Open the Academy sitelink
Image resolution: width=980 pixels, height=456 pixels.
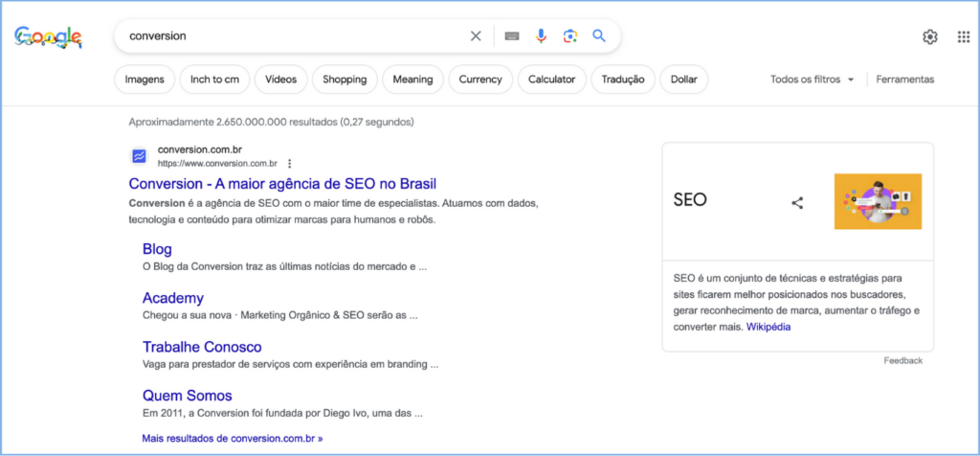click(173, 298)
